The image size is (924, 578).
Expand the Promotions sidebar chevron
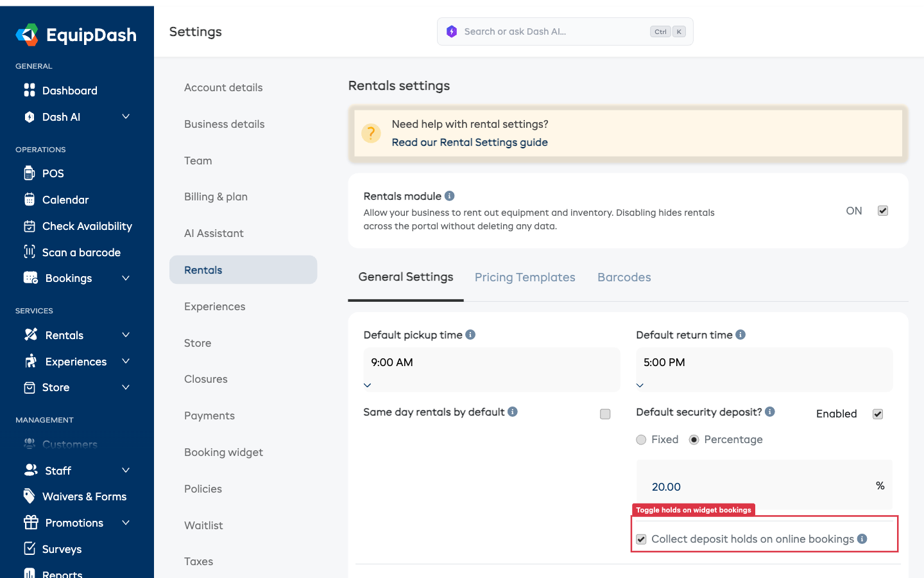pos(126,522)
